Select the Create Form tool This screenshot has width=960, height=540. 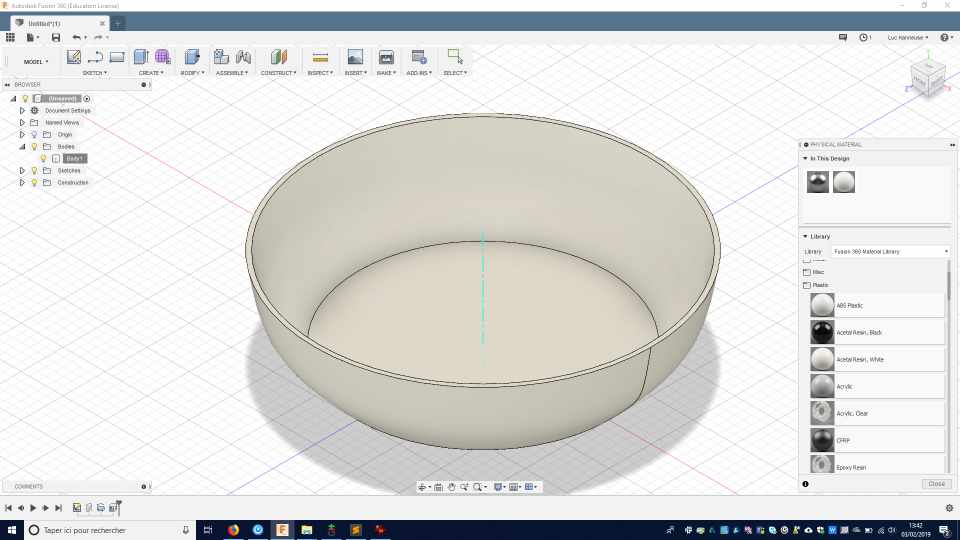coord(163,57)
